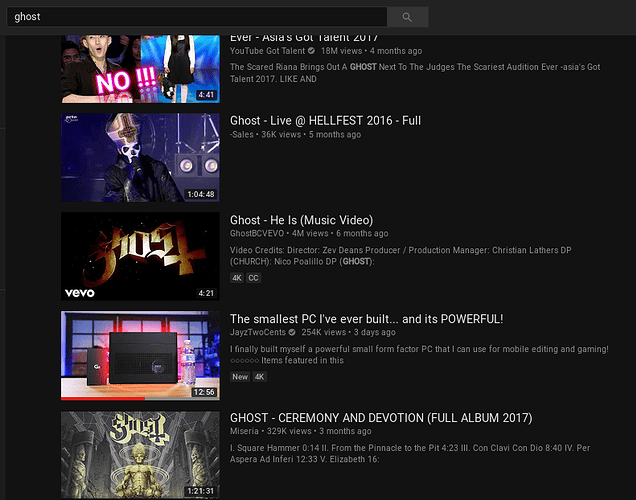The height and width of the screenshot is (500, 636).
Task: Open title 'Ghost - Live @ HELLFEST 2016 - Full'
Action: point(325,120)
